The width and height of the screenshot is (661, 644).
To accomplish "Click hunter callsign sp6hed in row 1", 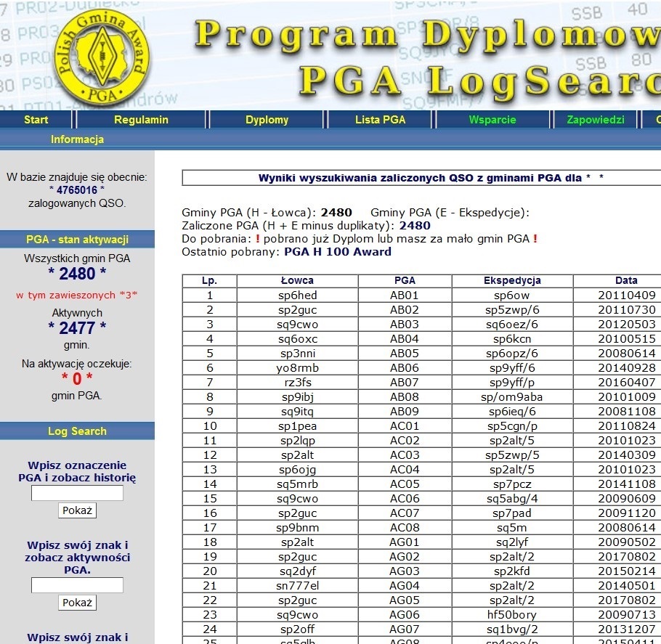I will (x=297, y=295).
